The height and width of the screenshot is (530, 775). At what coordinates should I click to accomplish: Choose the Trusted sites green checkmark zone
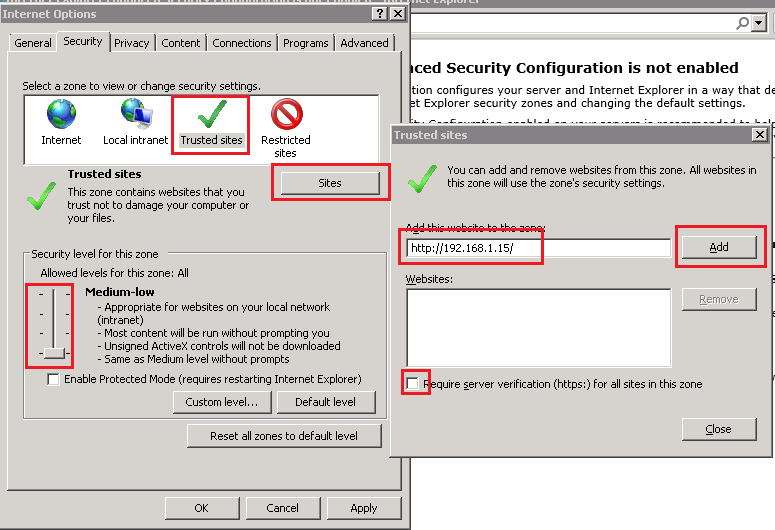211,115
